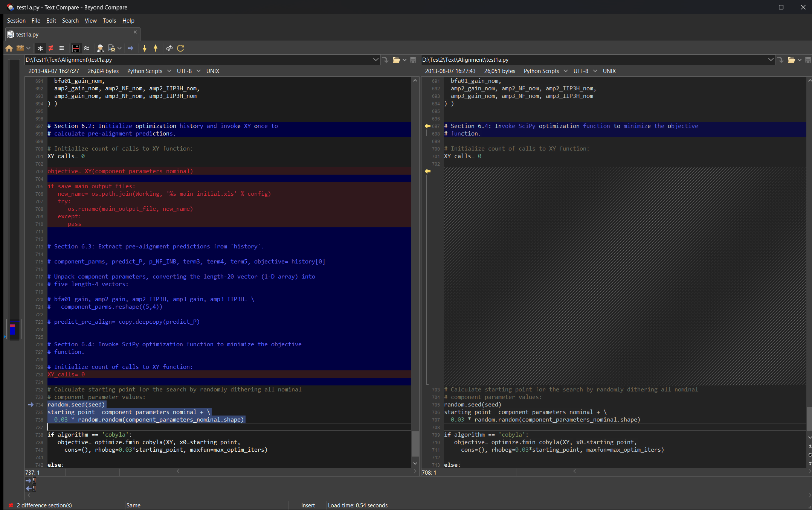Close the test1a.py tab

pos(135,32)
